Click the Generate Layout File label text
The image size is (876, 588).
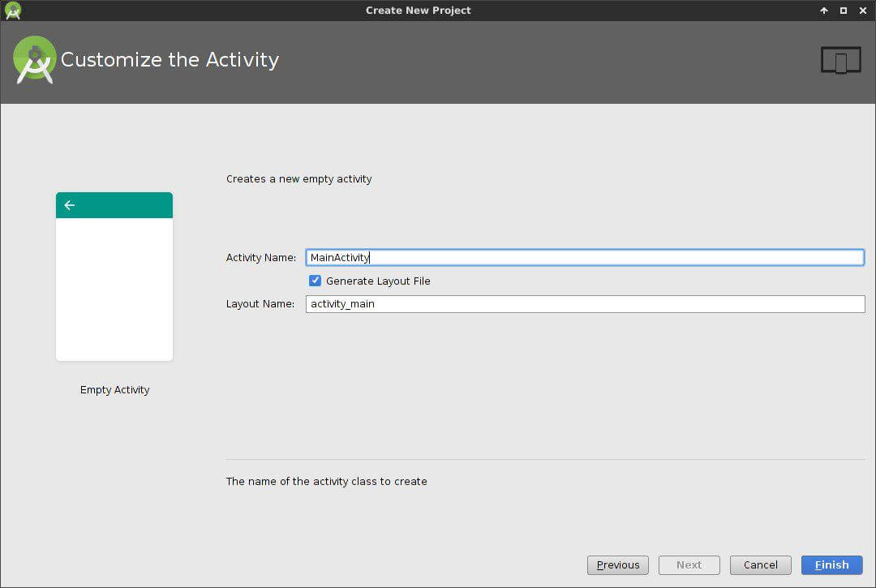point(378,281)
